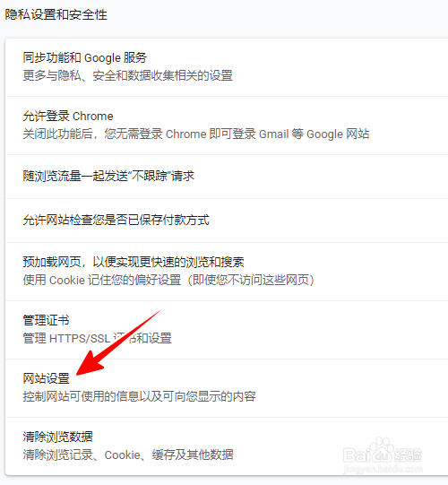
Task: Click 控制网站可使用的信息以及可向您显示的内容 text
Action: click(139, 396)
